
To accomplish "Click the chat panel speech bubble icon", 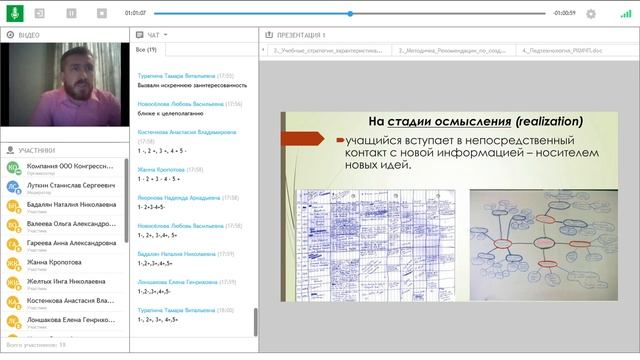I will coord(140,35).
